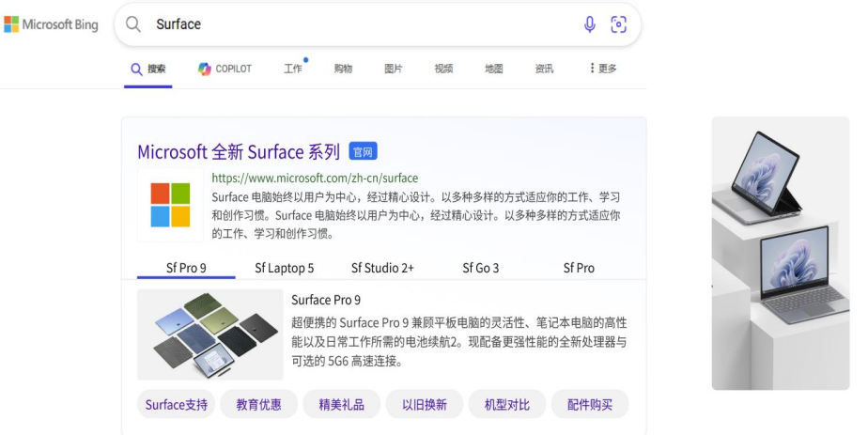Open the 资讯 tab
Screen dimensions: 868x435
coord(544,69)
